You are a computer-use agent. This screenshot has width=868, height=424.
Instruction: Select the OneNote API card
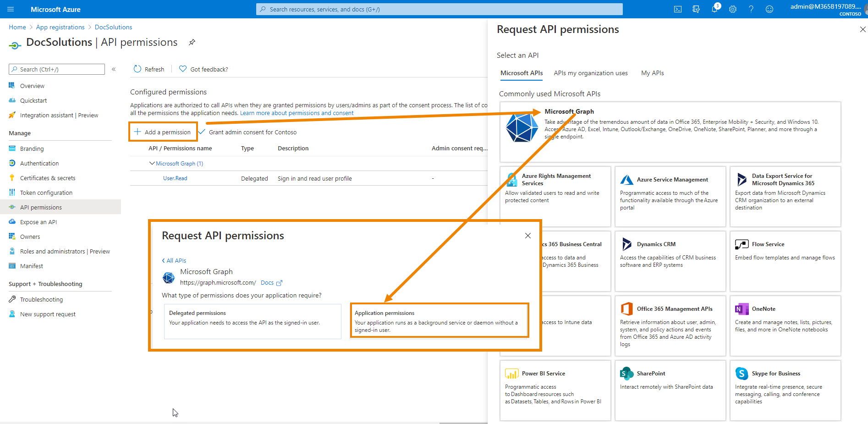click(785, 325)
